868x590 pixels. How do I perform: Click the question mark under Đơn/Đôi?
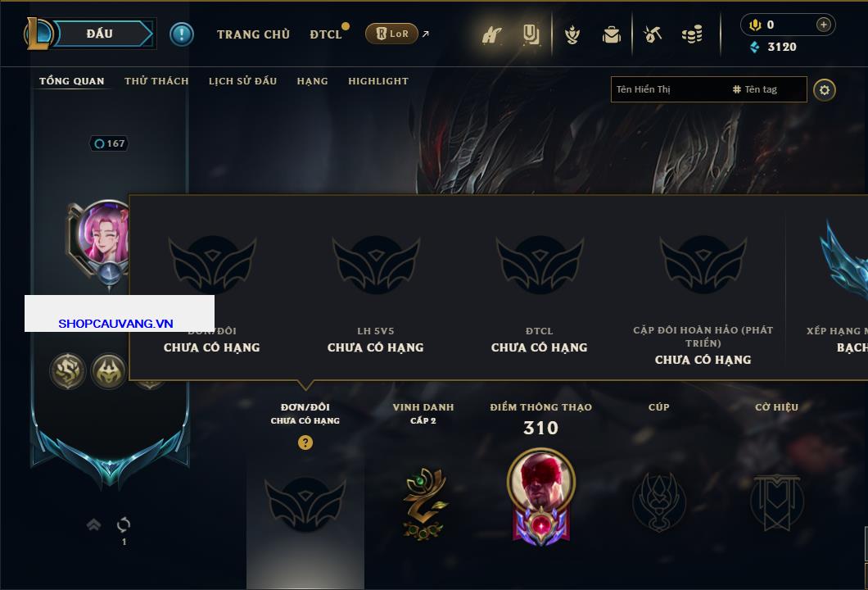click(x=305, y=442)
